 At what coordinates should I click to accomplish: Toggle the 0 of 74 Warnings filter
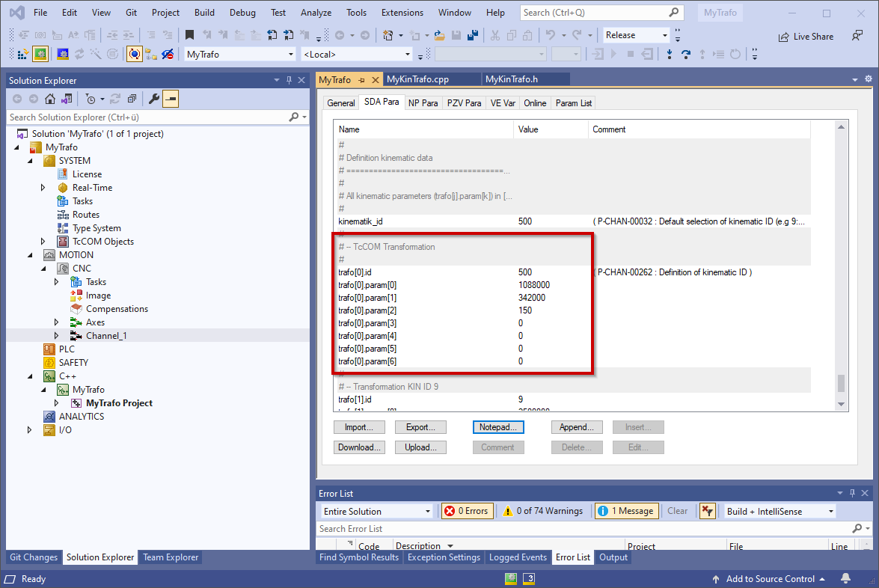click(542, 511)
